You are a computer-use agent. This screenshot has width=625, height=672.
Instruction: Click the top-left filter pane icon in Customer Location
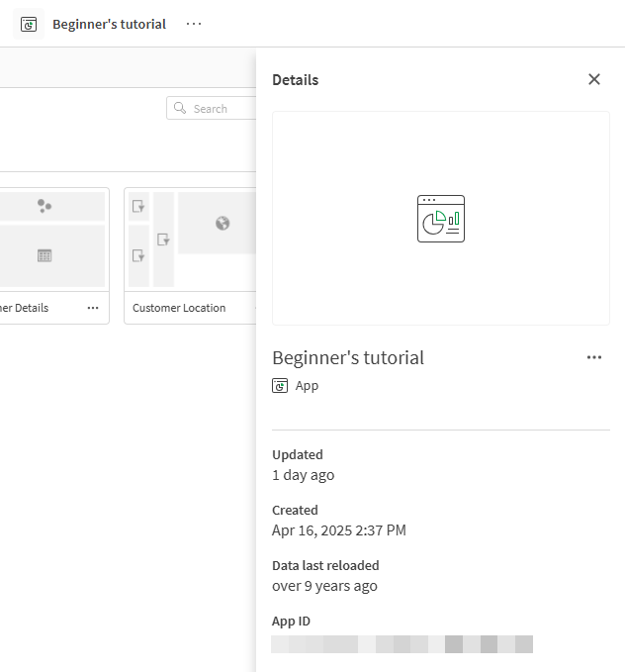[x=138, y=207]
